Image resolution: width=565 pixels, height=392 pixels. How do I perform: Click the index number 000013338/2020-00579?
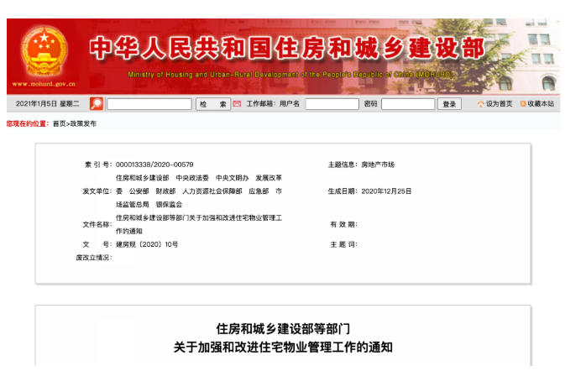pos(154,165)
